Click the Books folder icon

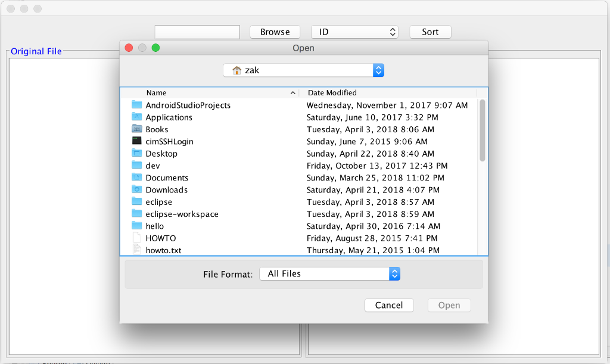(136, 129)
